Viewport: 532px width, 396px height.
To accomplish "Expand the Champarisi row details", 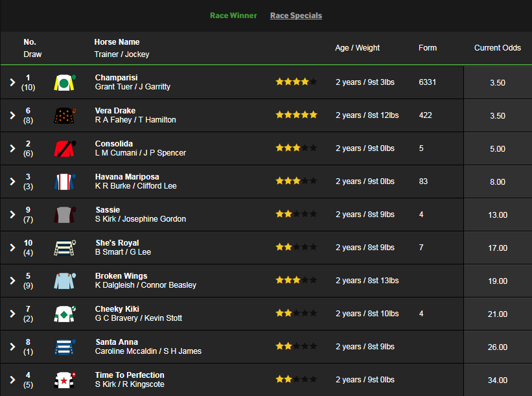I will [12, 82].
